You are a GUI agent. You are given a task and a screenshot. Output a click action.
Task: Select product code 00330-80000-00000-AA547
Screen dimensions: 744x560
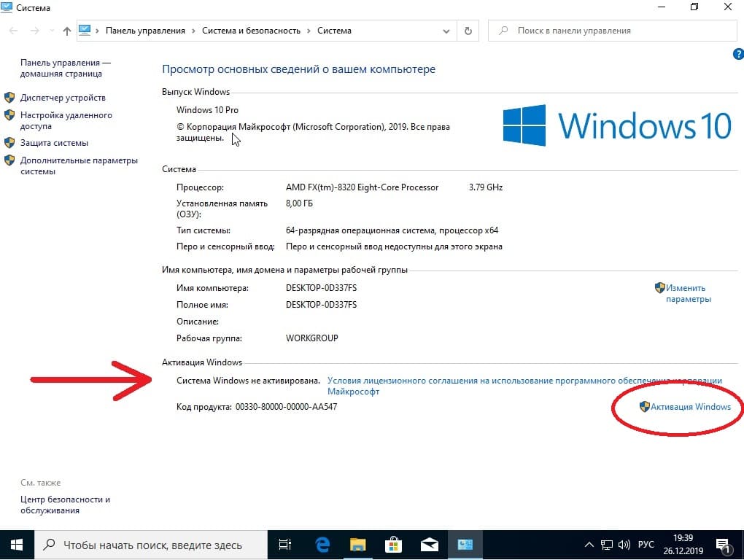286,407
